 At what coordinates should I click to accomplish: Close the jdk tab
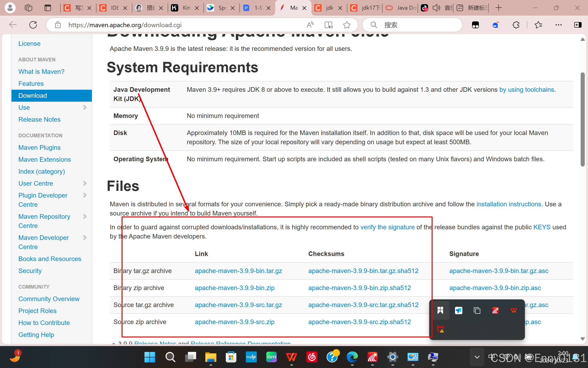pyautogui.click(x=340, y=8)
